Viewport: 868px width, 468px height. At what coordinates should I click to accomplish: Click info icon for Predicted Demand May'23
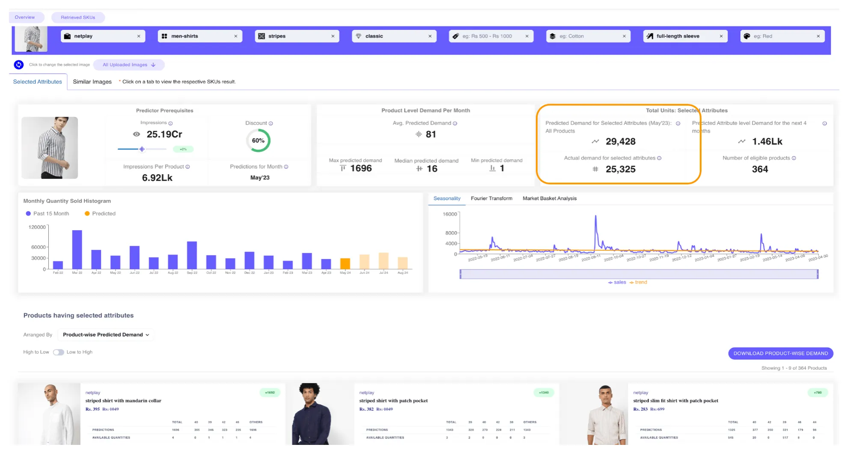[x=678, y=123]
